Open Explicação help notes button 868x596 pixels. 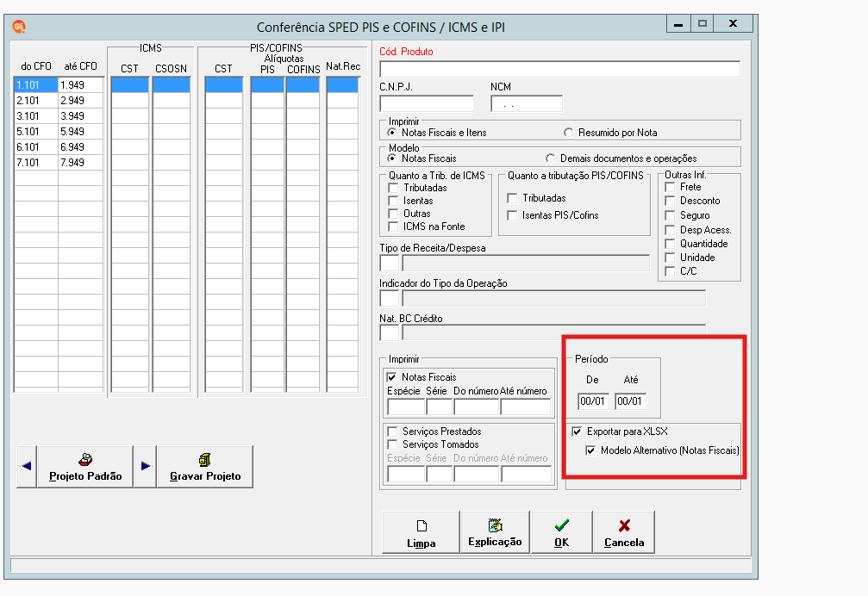495,532
